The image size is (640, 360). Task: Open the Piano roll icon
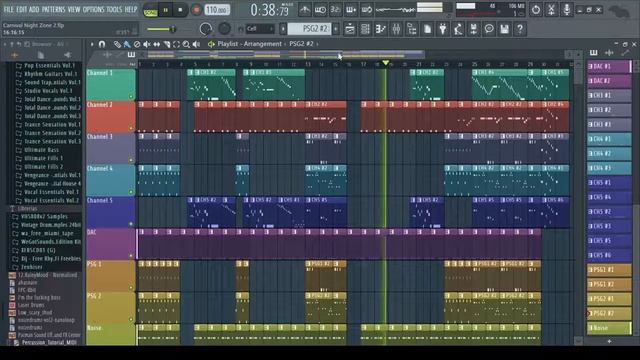coord(381,29)
